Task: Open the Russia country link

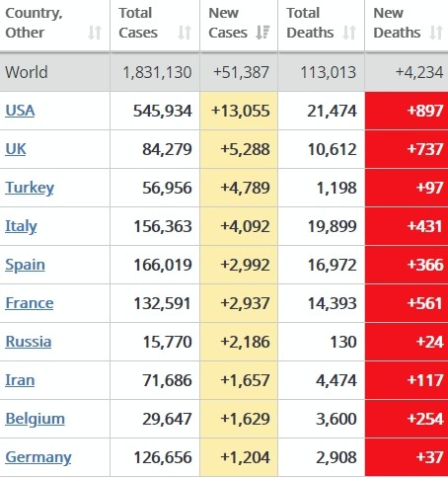Action: pyautogui.click(x=29, y=342)
